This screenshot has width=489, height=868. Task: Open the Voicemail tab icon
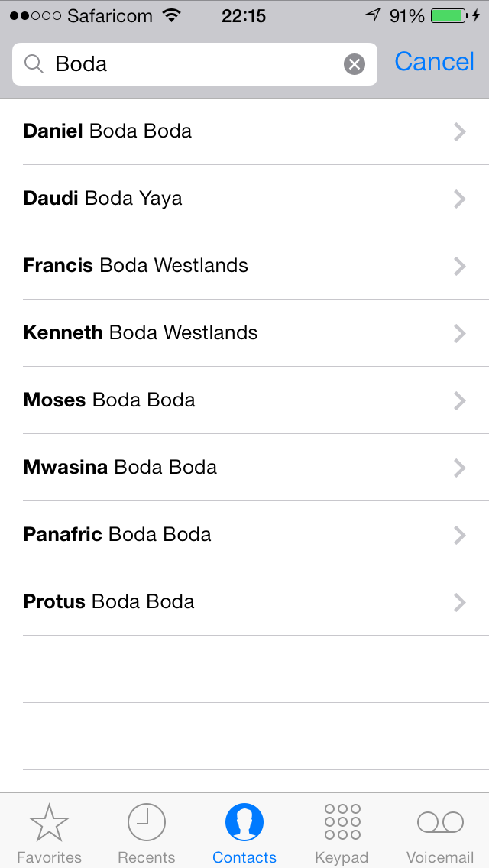click(x=440, y=823)
